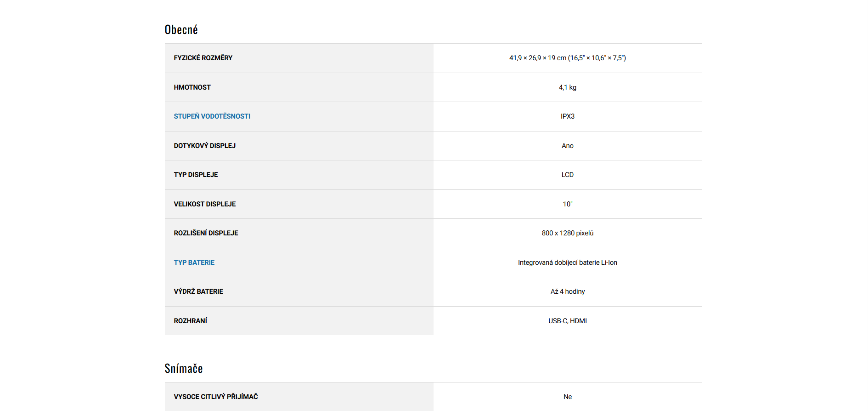
Task: Select the USB-C, HDMI interface value
Action: (567, 321)
